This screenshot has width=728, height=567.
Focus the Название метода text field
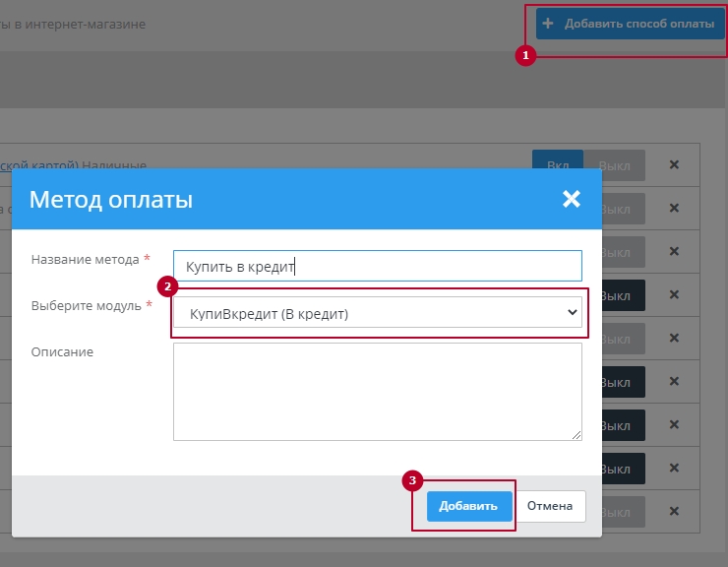pos(377,266)
